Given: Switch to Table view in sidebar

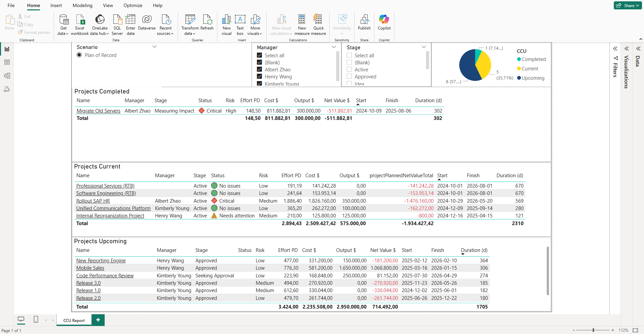Looking at the screenshot, I should pos(7,62).
